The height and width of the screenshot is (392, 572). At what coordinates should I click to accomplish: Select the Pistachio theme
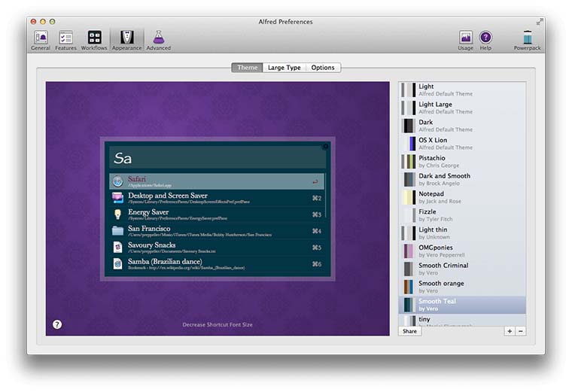coord(462,161)
